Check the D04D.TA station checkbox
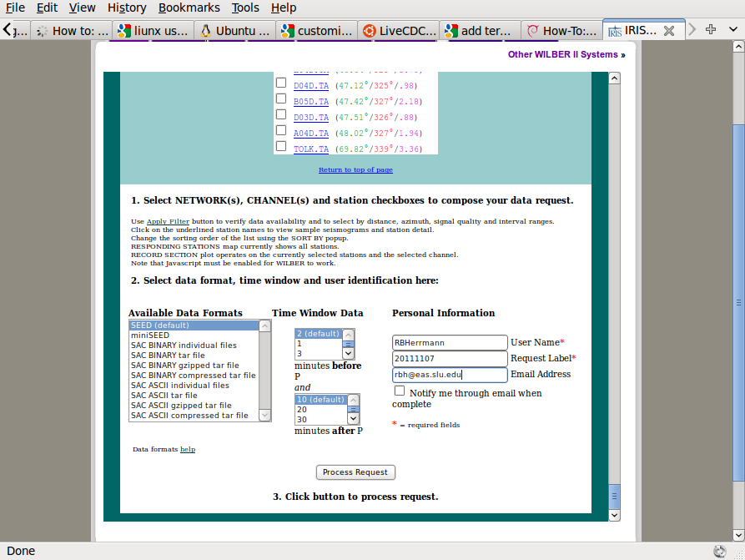 [281, 83]
